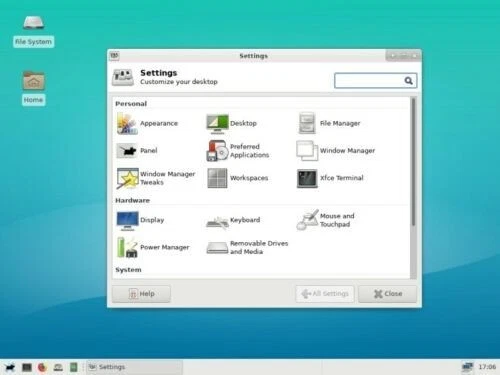Click the Hardware section heading

click(x=132, y=200)
